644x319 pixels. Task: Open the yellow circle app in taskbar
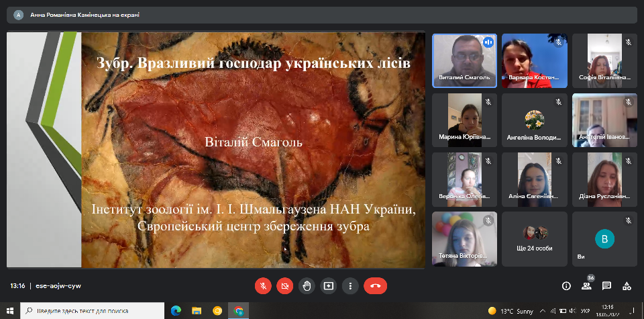coord(217,311)
